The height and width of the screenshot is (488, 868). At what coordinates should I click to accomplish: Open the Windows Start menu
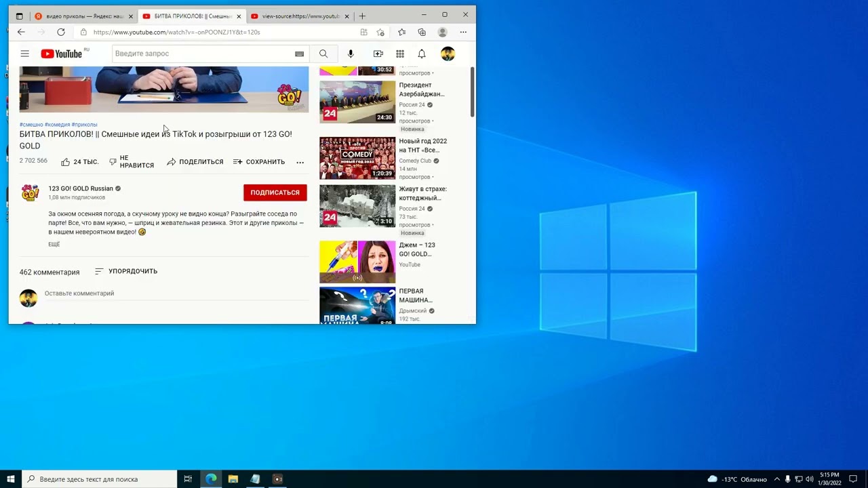(11, 479)
